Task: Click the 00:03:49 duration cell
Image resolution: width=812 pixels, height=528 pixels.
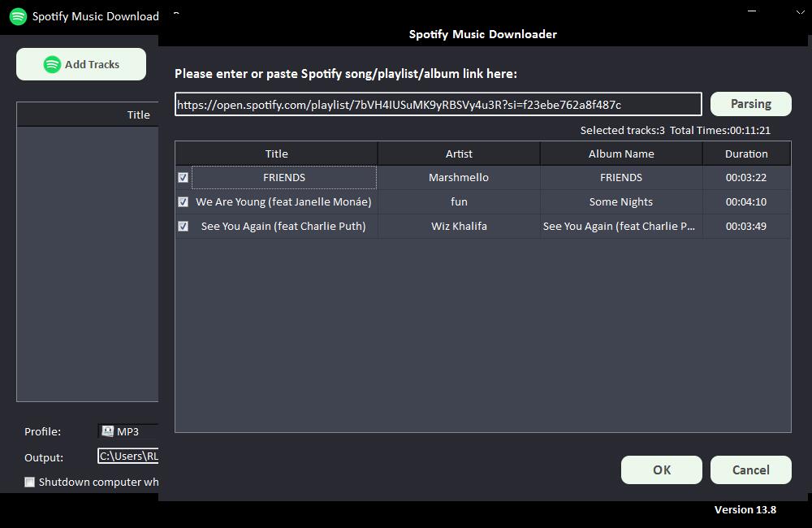Action: click(746, 226)
